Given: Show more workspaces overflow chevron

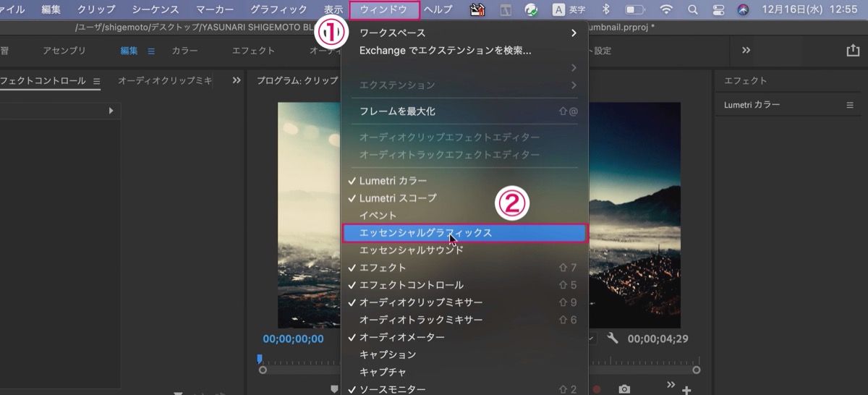Looking at the screenshot, I should pyautogui.click(x=746, y=51).
